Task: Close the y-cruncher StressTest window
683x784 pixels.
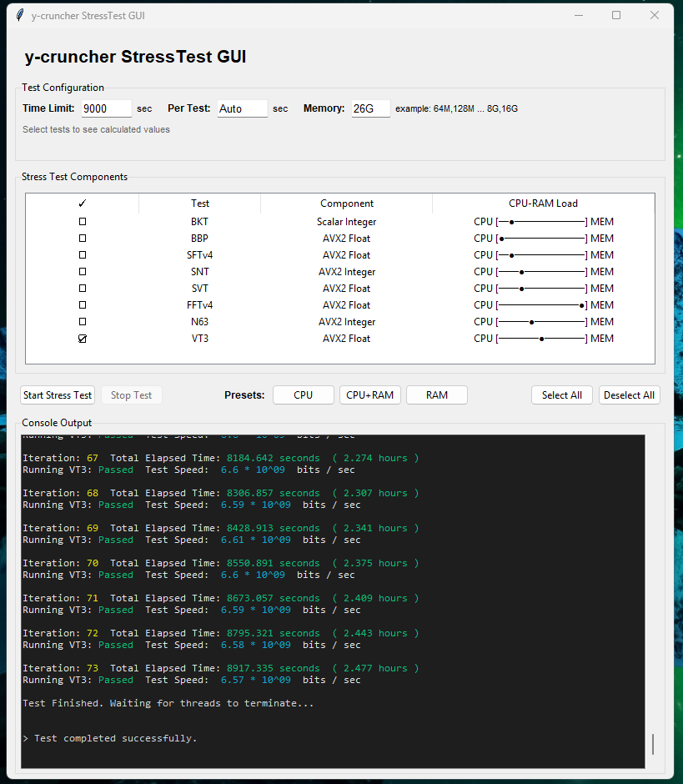Action: (655, 16)
